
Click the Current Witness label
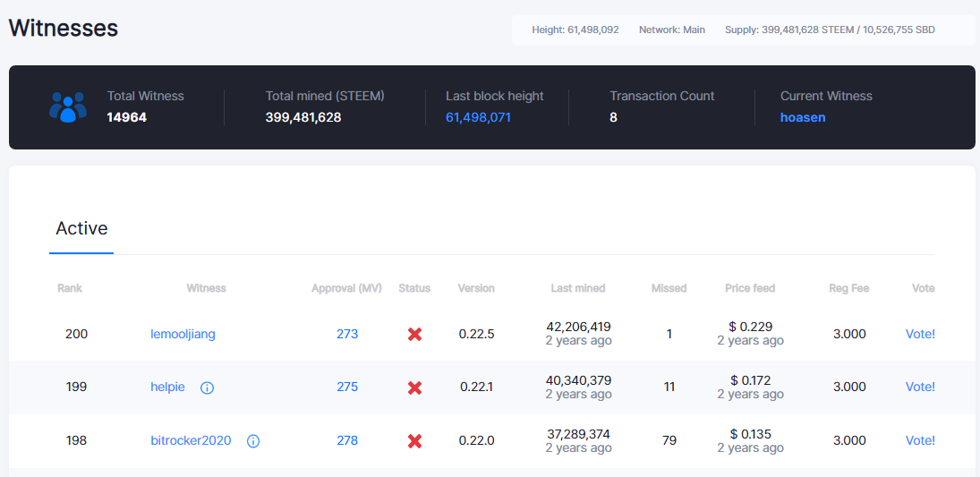click(x=826, y=97)
